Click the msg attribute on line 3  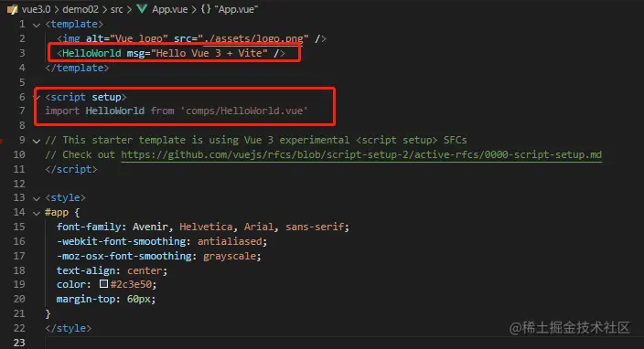pos(135,53)
